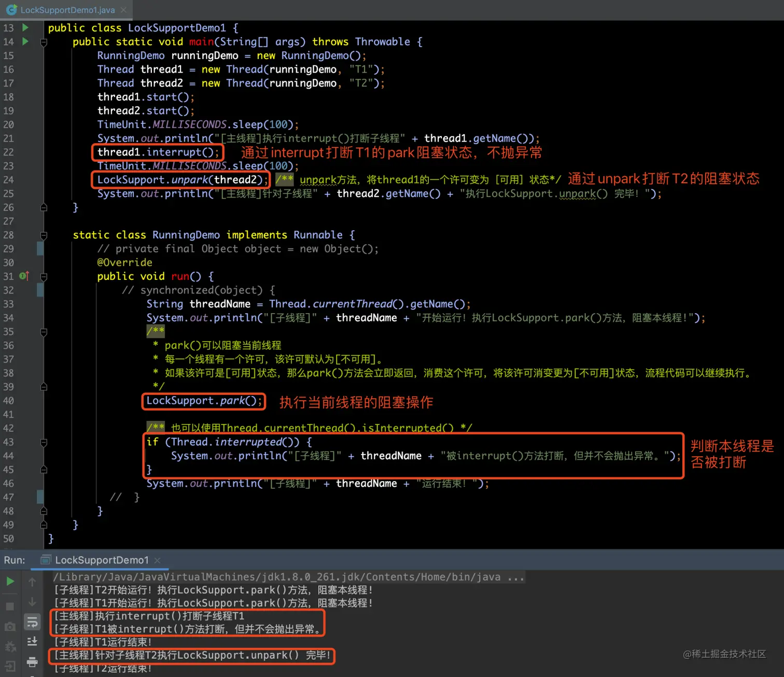The height and width of the screenshot is (677, 784).
Task: Click the Java class icon on the file tab
Action: point(11,10)
